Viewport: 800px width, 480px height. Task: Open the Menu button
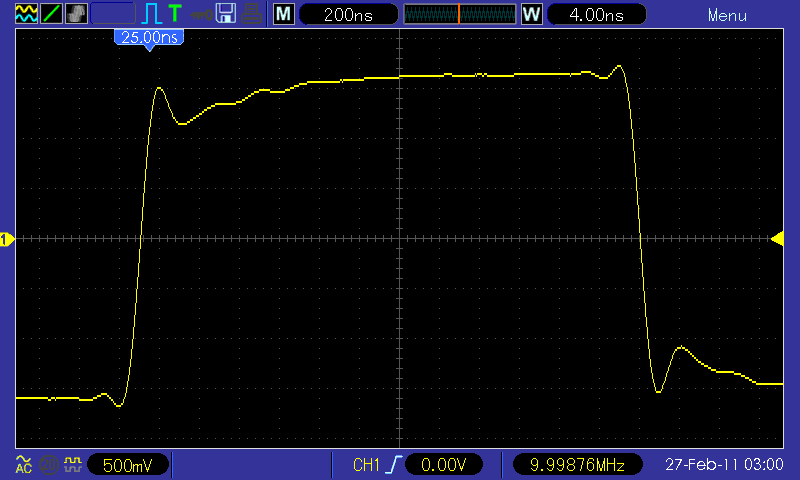coord(727,16)
